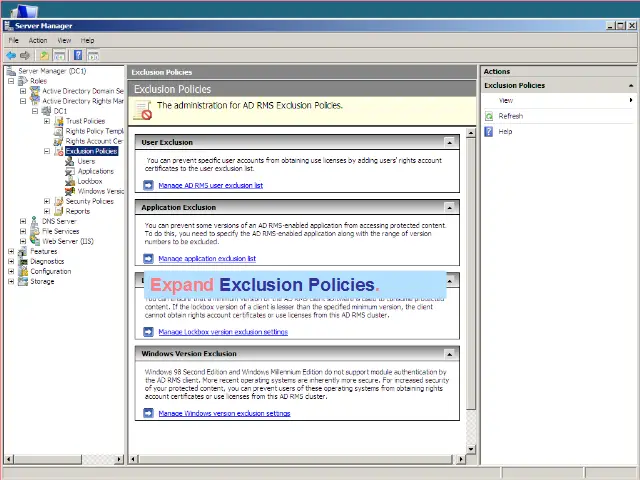This screenshot has width=640, height=480.
Task: Click the Up one level toolbar icon
Action: [x=44, y=55]
